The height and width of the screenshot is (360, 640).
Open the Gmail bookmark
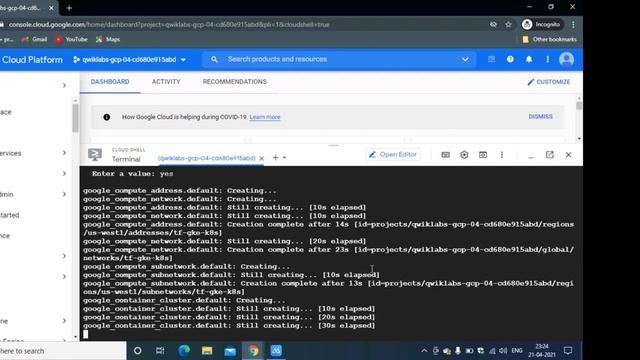pos(35,39)
